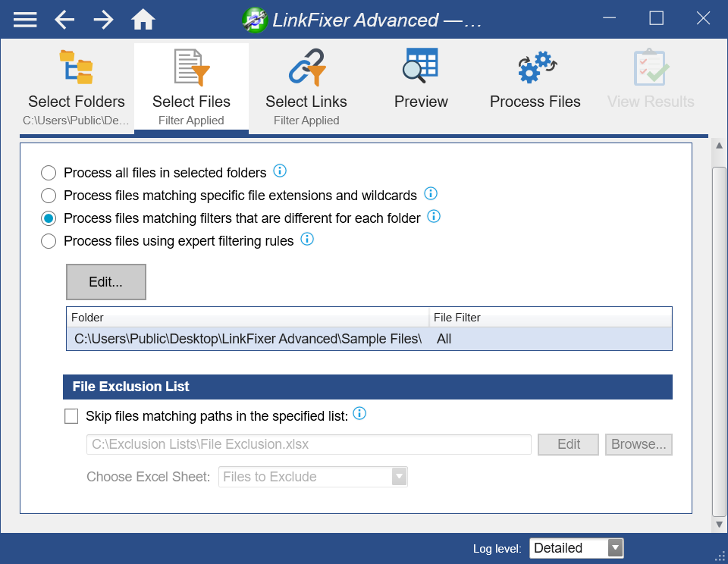The width and height of the screenshot is (728, 564).
Task: Open the hamburger menu
Action: tap(25, 20)
